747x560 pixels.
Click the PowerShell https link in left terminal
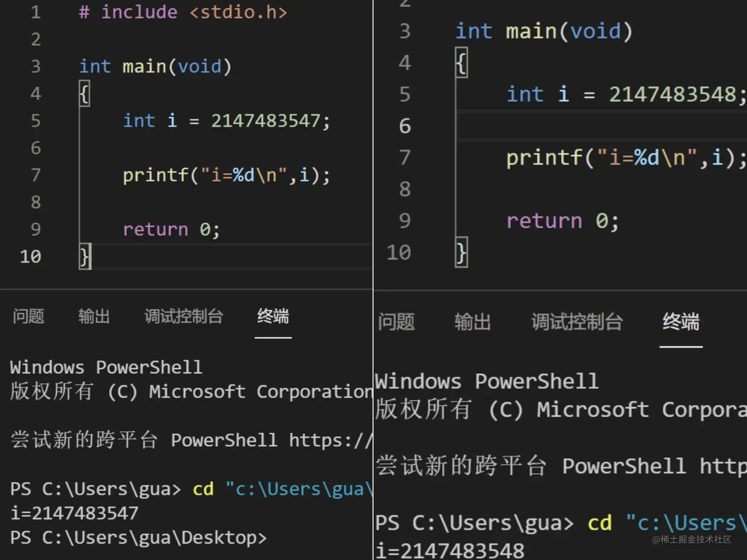pyautogui.click(x=331, y=440)
